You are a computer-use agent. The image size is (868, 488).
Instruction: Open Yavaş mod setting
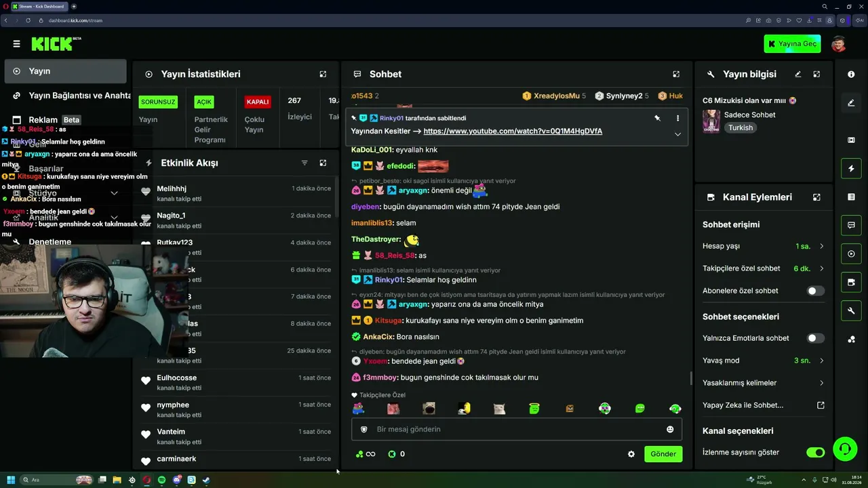[764, 361]
